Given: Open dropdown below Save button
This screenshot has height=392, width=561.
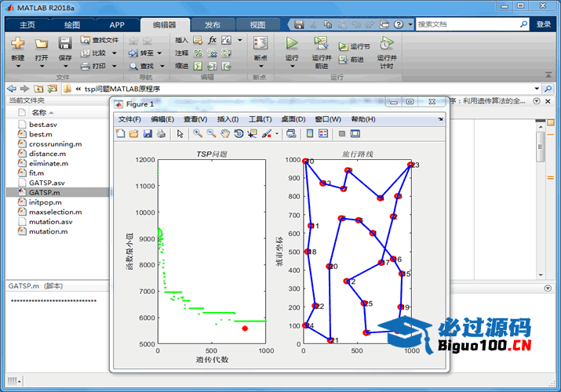Looking at the screenshot, I should (x=65, y=66).
